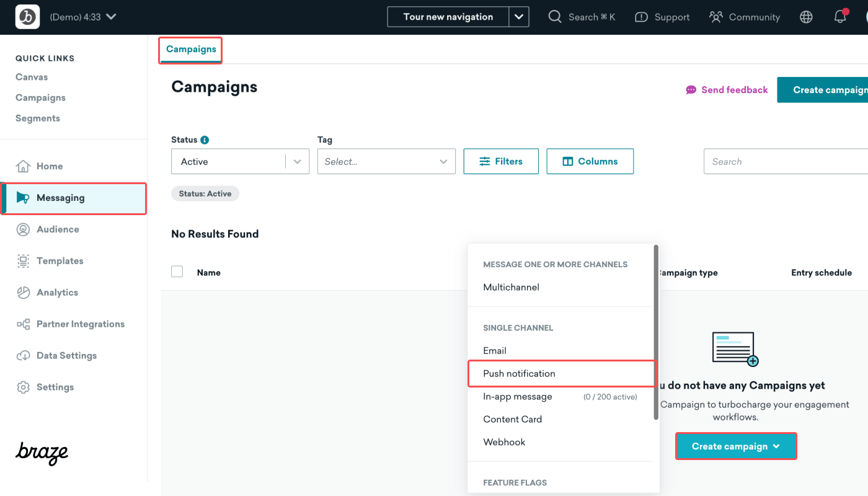
Task: Go to the Canvas quick link
Action: coord(32,77)
